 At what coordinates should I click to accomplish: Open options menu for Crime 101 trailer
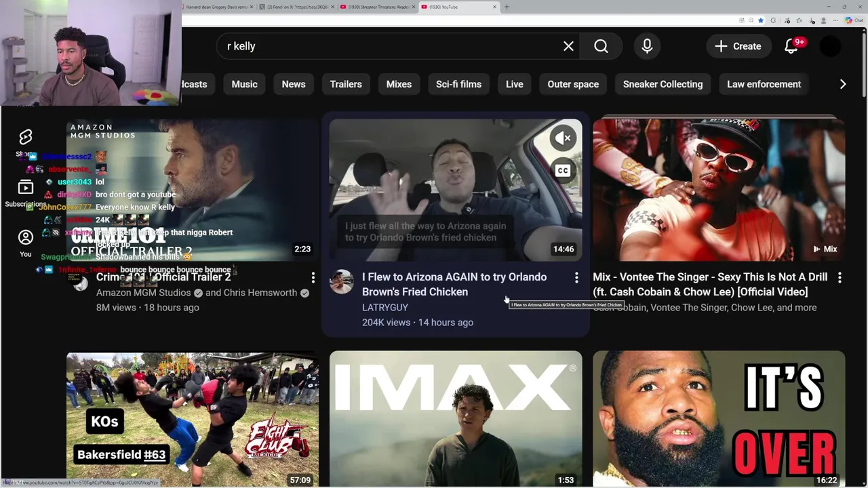tap(313, 278)
